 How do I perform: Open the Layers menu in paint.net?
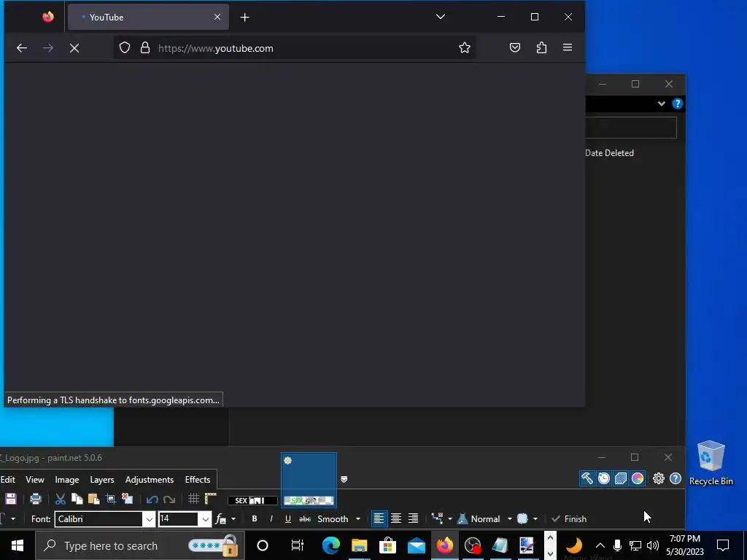coord(102,480)
